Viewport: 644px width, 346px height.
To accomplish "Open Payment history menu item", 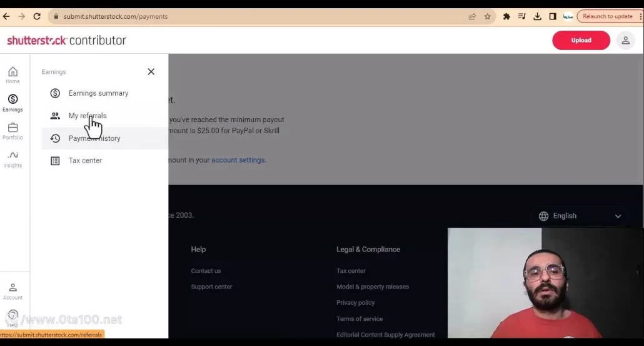I will pos(94,138).
